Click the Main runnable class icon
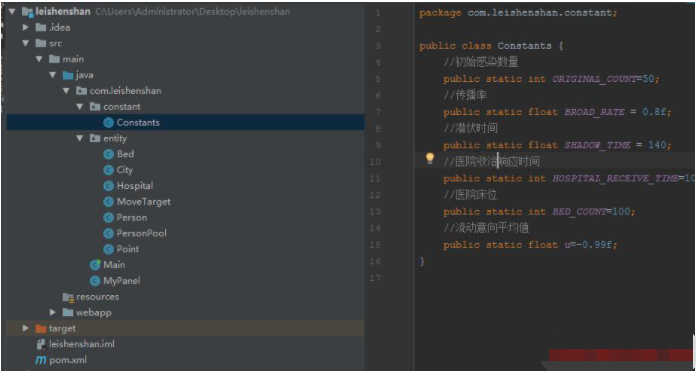This screenshot has width=696, height=371. pos(95,265)
